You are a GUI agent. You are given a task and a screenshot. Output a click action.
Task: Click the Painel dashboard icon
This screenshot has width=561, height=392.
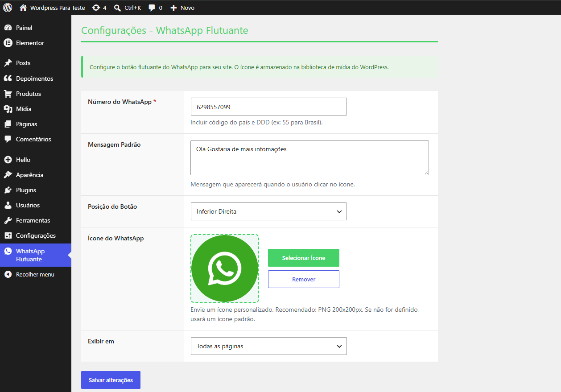pyautogui.click(x=8, y=28)
